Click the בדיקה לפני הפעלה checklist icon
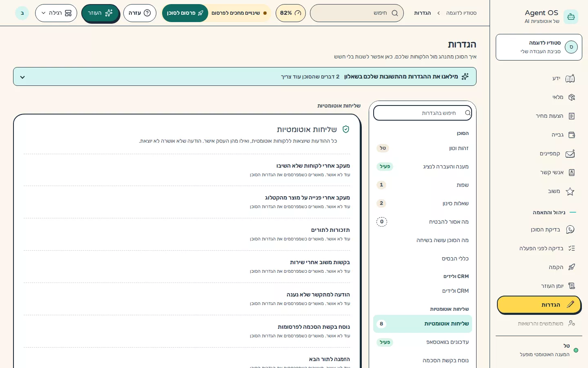 571,249
